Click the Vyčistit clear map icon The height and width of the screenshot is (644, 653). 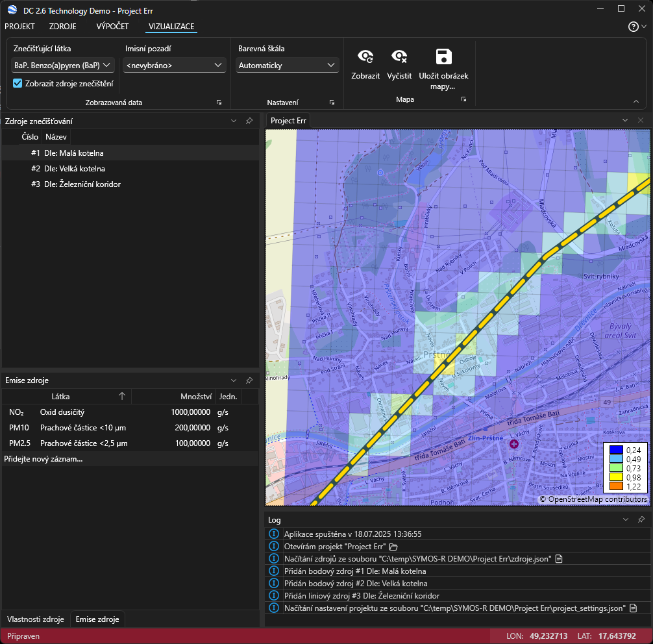399,57
